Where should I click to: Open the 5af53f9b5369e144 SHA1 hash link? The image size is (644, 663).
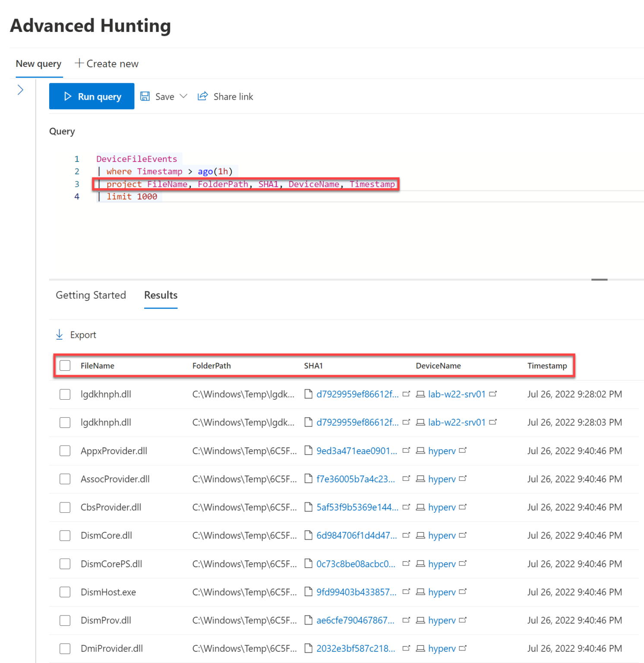coord(357,507)
